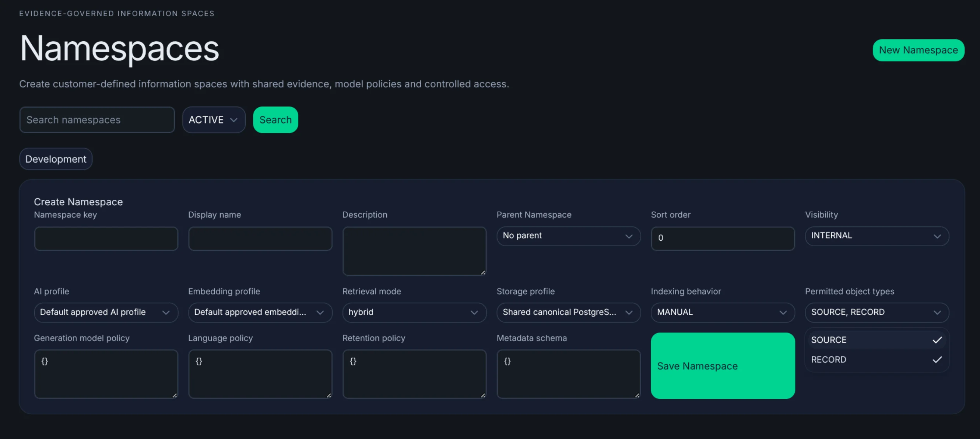Viewport: 980px width, 439px height.
Task: Click the Search button
Action: coord(275,119)
